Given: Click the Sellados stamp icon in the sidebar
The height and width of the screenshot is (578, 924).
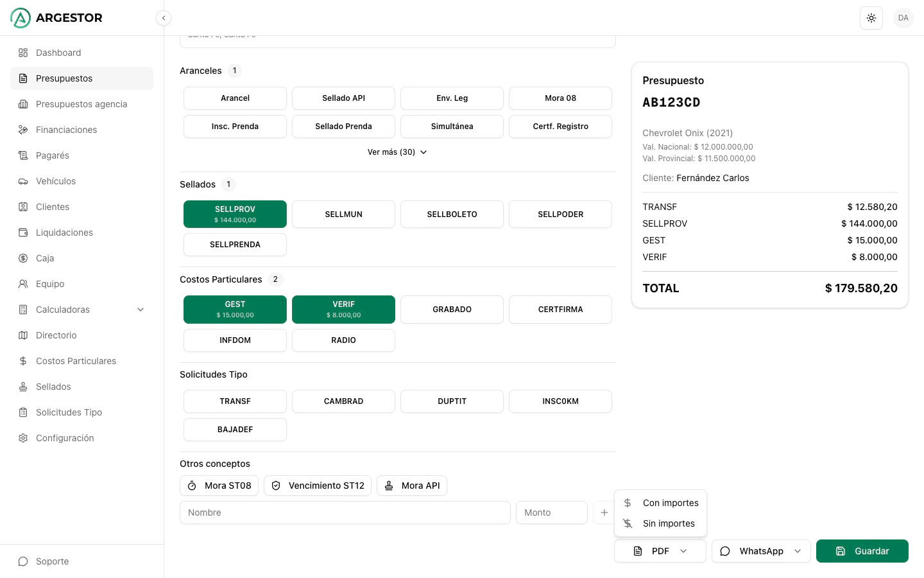Looking at the screenshot, I should [x=23, y=387].
